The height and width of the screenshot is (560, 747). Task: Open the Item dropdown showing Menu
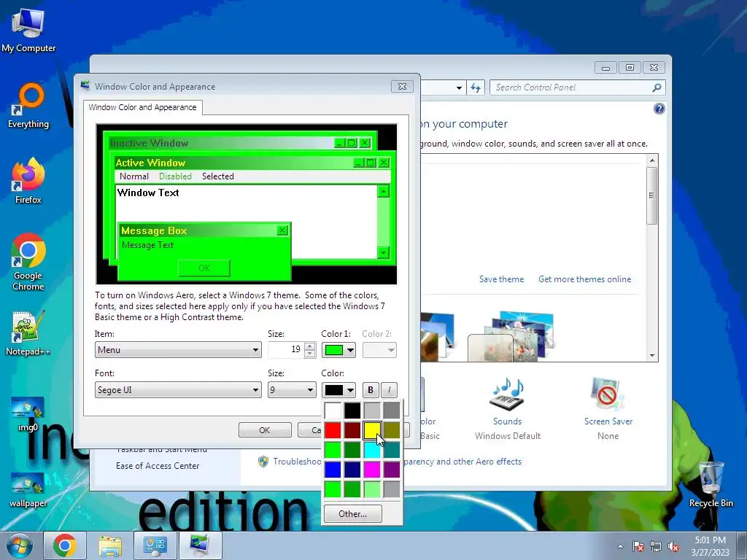[178, 350]
